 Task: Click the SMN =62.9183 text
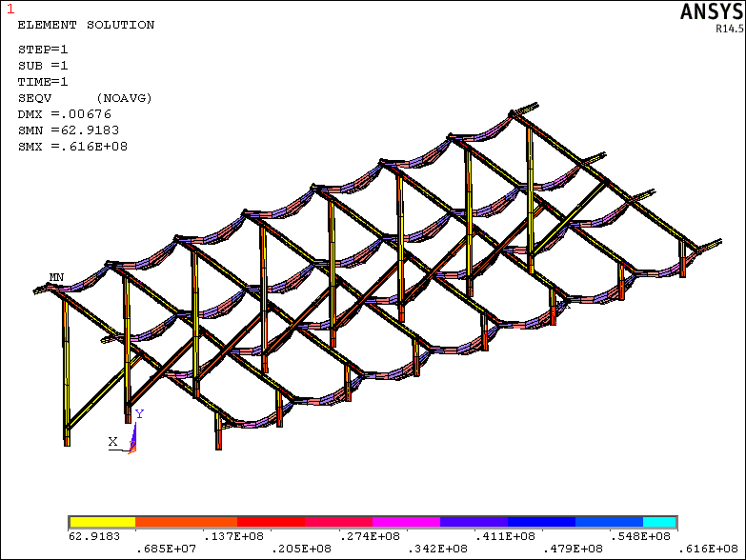tap(69, 130)
